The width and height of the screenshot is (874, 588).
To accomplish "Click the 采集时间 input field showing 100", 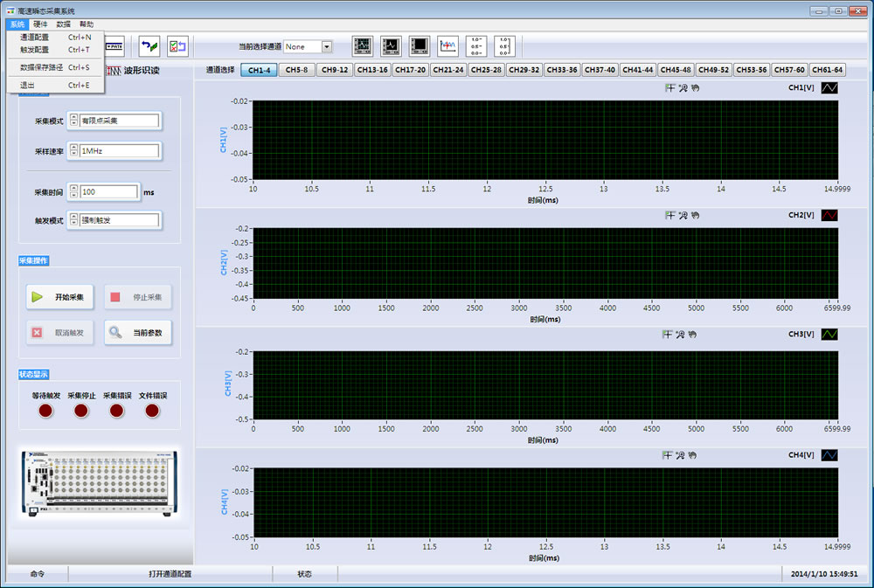I will pyautogui.click(x=108, y=192).
